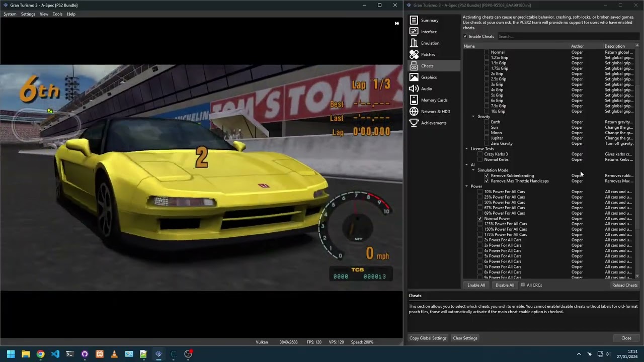Open the Graphics settings page
The width and height of the screenshot is (644, 362).
434,77
